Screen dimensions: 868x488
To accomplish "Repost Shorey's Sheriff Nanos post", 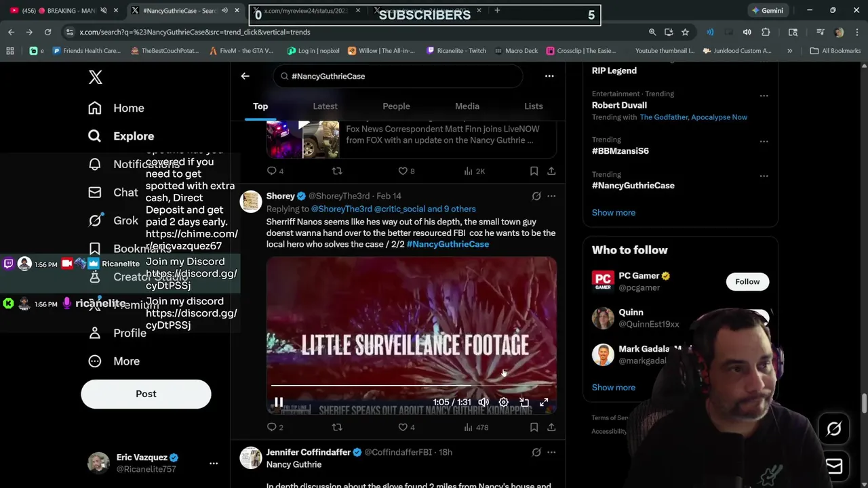I will tap(337, 427).
